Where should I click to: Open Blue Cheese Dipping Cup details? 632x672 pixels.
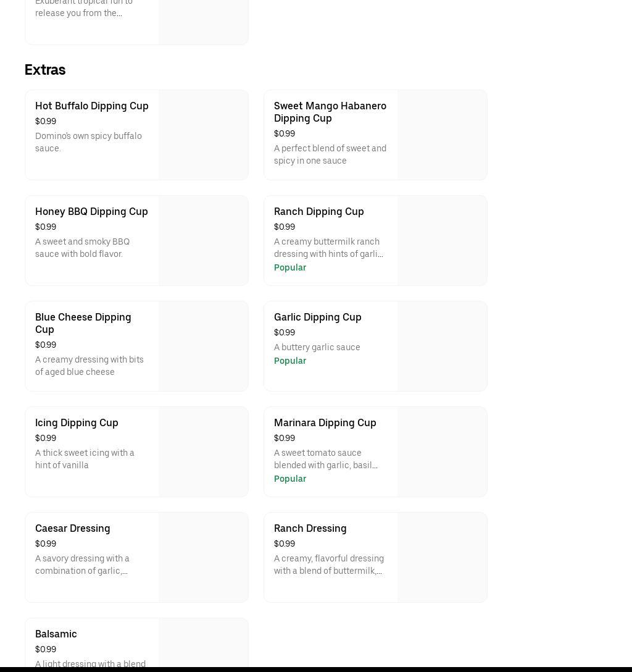[x=83, y=323]
